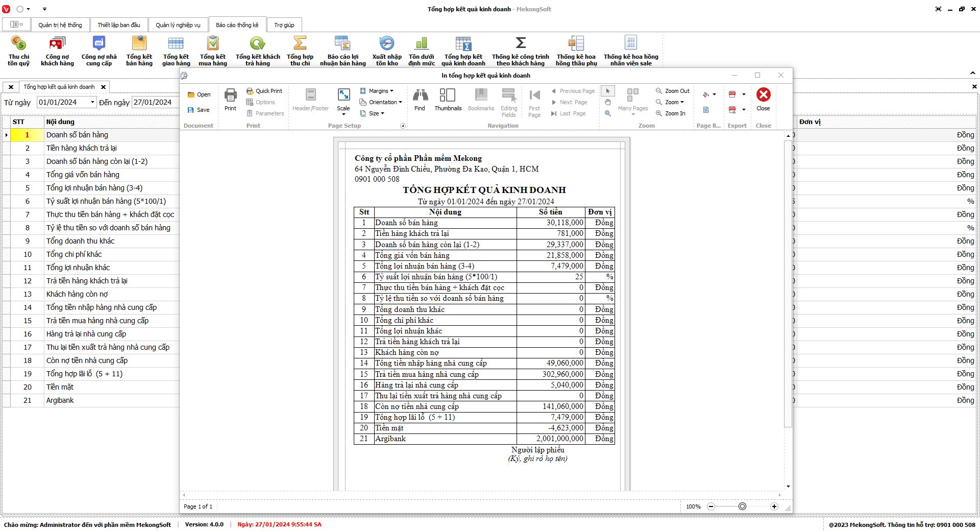Click the Scale page setup icon
The image size is (980, 531).
point(344,101)
